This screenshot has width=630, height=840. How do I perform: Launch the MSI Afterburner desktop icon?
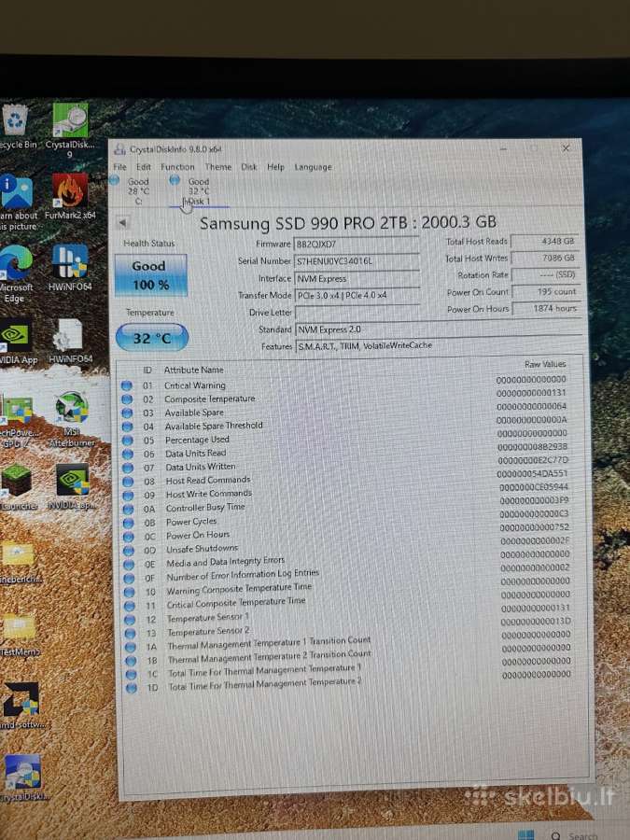pyautogui.click(x=71, y=419)
